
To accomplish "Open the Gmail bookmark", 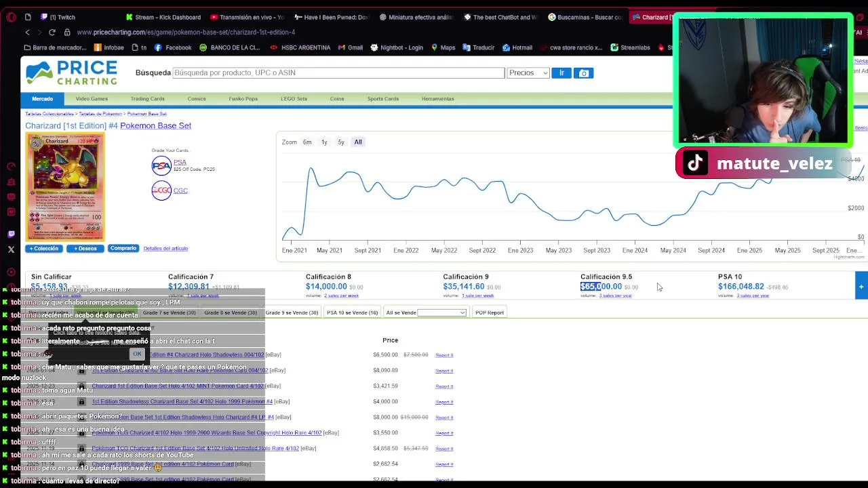I will tap(350, 47).
